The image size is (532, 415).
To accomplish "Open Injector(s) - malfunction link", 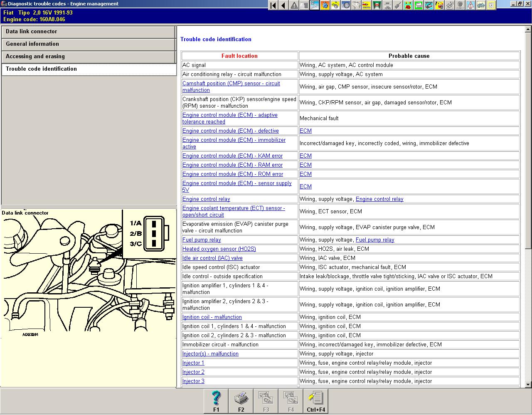I will (210, 353).
